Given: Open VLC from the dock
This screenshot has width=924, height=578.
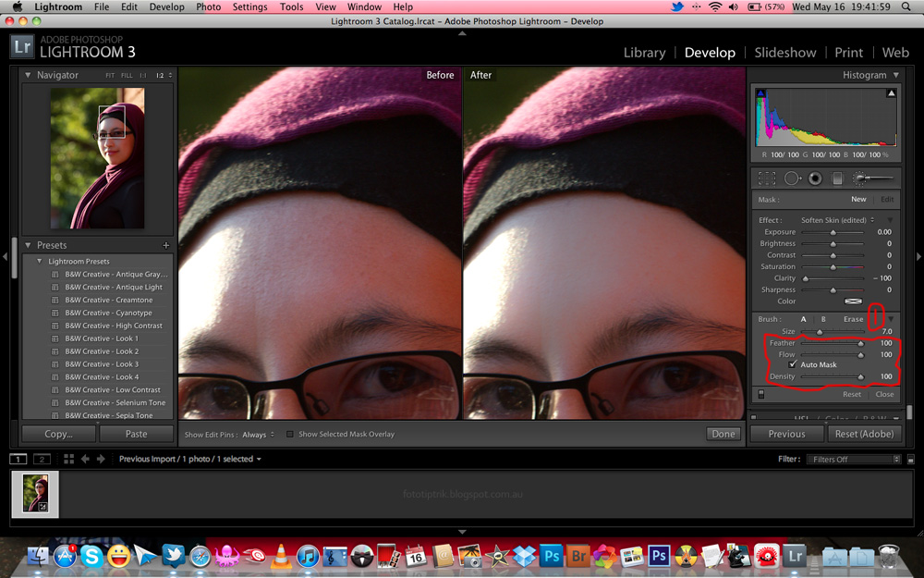Looking at the screenshot, I should 281,556.
